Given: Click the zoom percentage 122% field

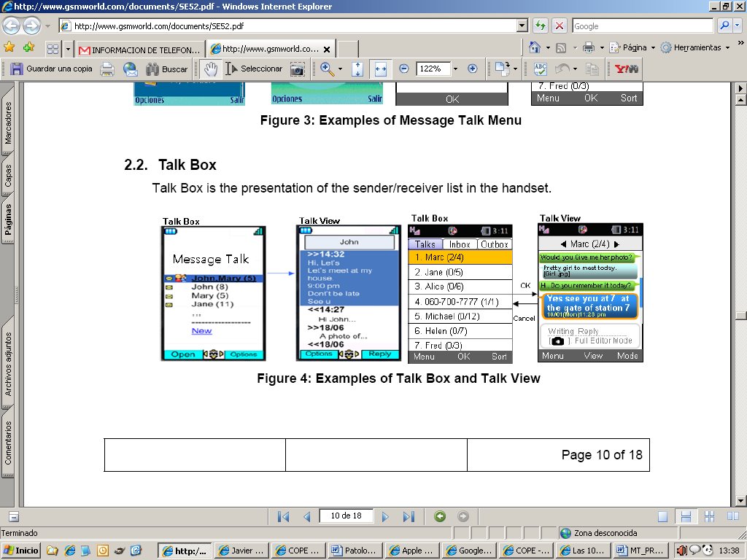Looking at the screenshot, I should tap(433, 69).
